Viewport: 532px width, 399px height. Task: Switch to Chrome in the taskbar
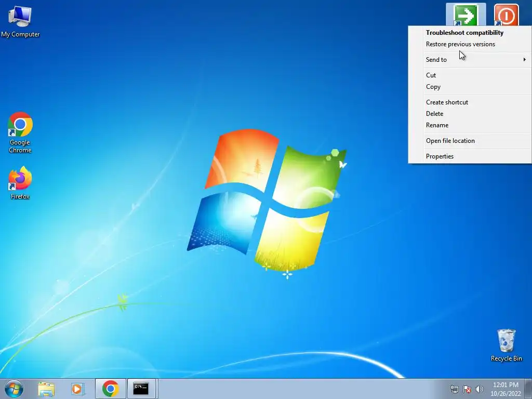point(110,389)
